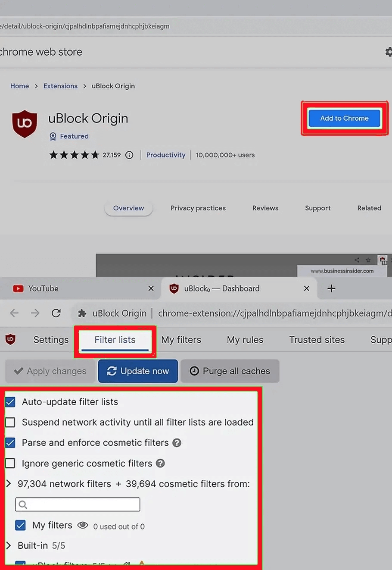Expand the Built-in filter group
This screenshot has height=570, width=392.
point(9,545)
